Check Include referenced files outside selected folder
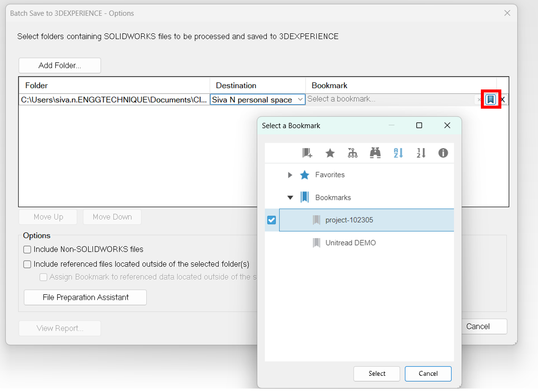Image resolution: width=538 pixels, height=392 pixels. coord(27,264)
